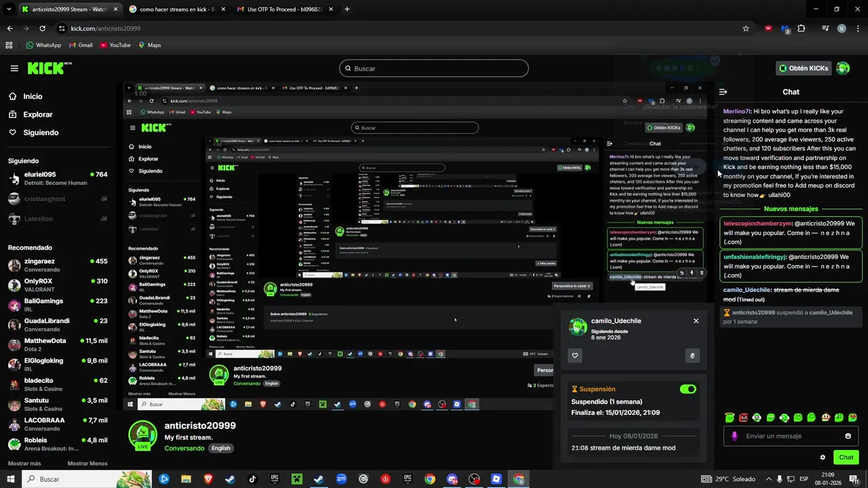Reload the page in browser

(x=42, y=28)
